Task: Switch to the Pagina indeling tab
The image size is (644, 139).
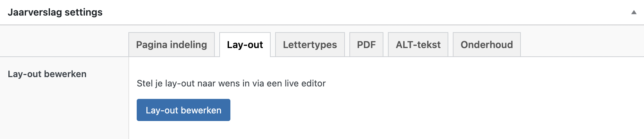Action: tap(171, 45)
